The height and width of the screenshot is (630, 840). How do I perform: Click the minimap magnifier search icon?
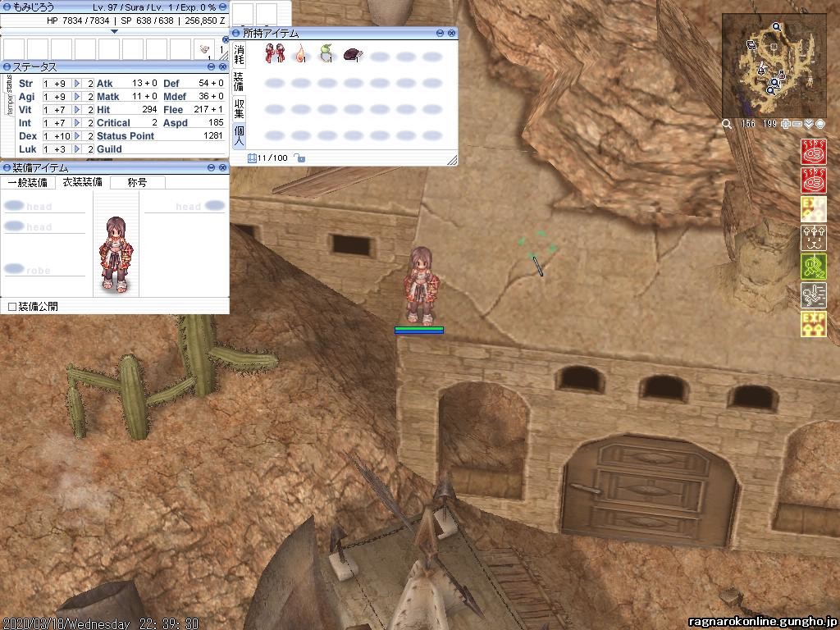[727, 125]
